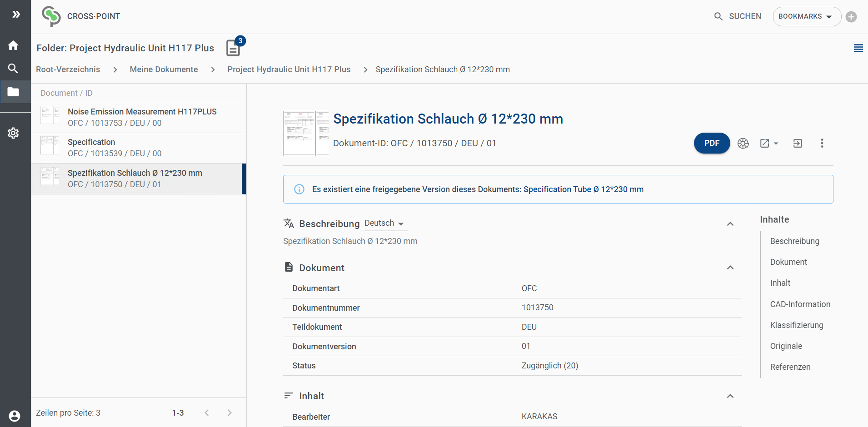Open Project Hydraulic Unit H117 Plus breadcrumb

coord(289,70)
